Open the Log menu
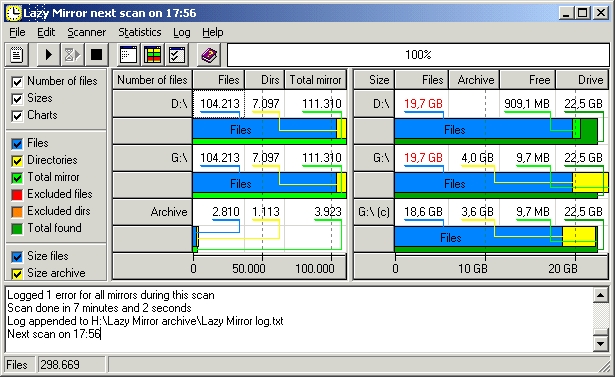The width and height of the screenshot is (615, 377). click(182, 32)
